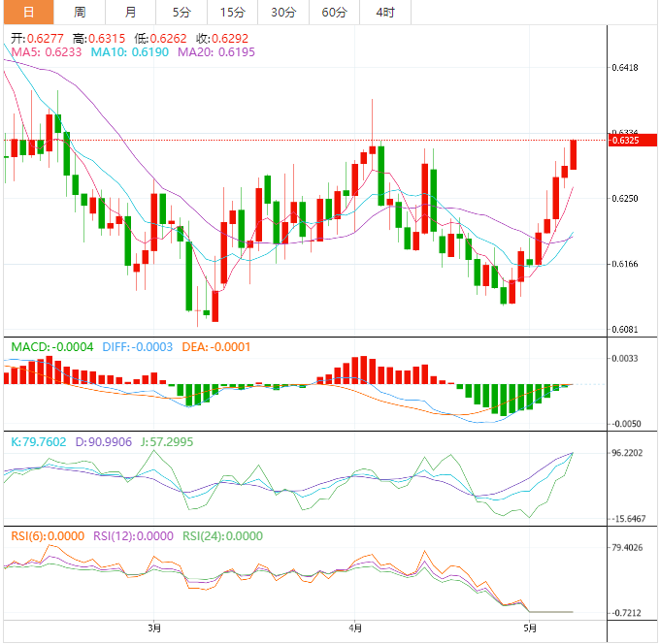Screen dimensions: 660x644
Task: Select the 15分 timeframe tab
Action: pos(233,13)
